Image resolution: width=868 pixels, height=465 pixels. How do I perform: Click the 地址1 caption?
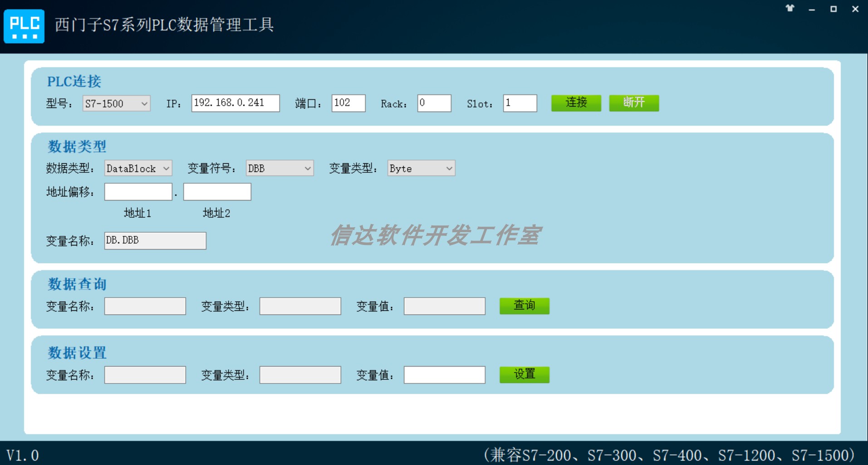coord(137,213)
